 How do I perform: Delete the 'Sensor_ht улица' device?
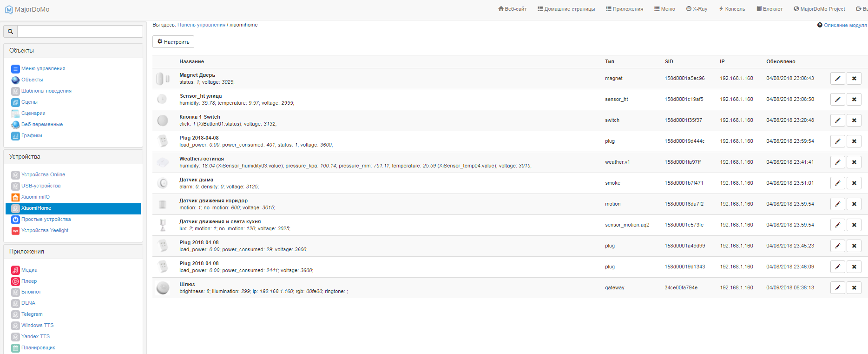(x=854, y=100)
